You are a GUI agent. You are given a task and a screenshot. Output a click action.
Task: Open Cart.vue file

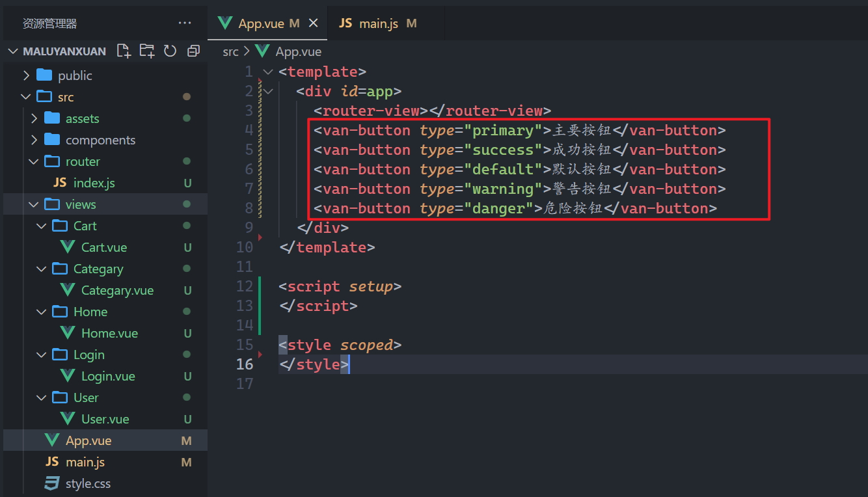105,247
